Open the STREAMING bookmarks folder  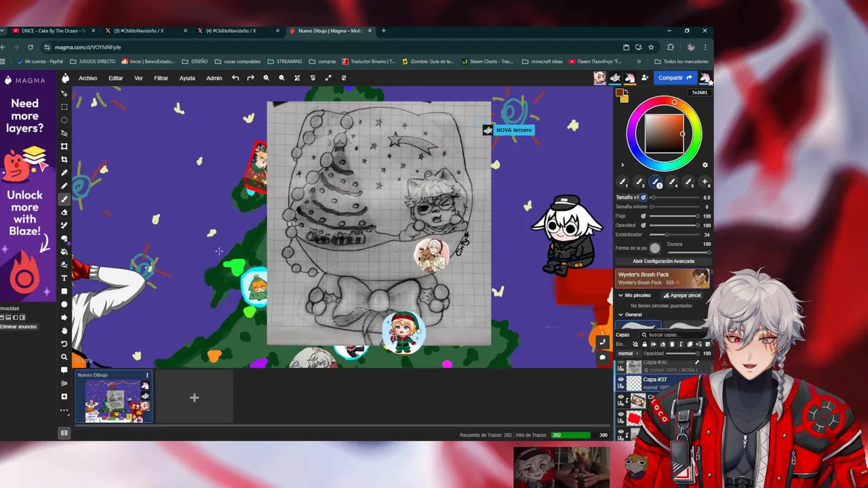click(x=285, y=61)
